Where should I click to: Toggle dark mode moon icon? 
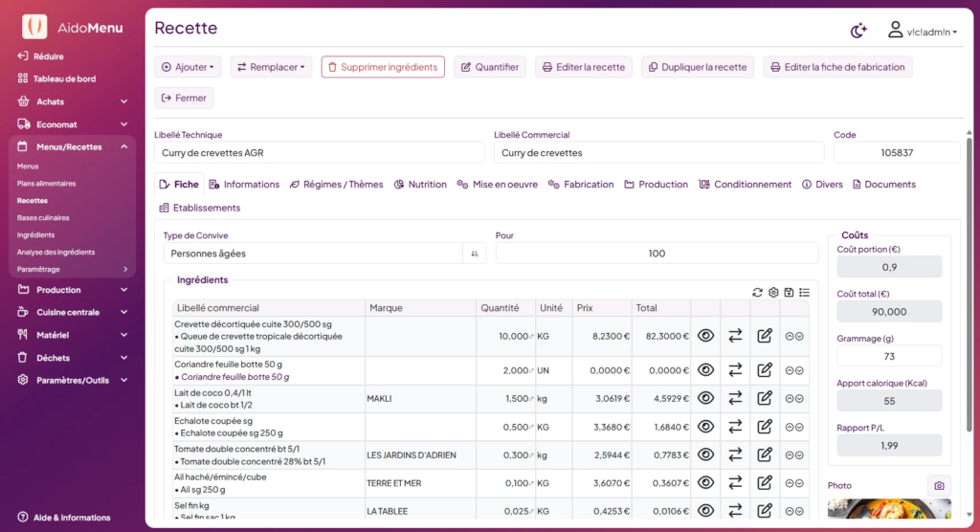(858, 31)
